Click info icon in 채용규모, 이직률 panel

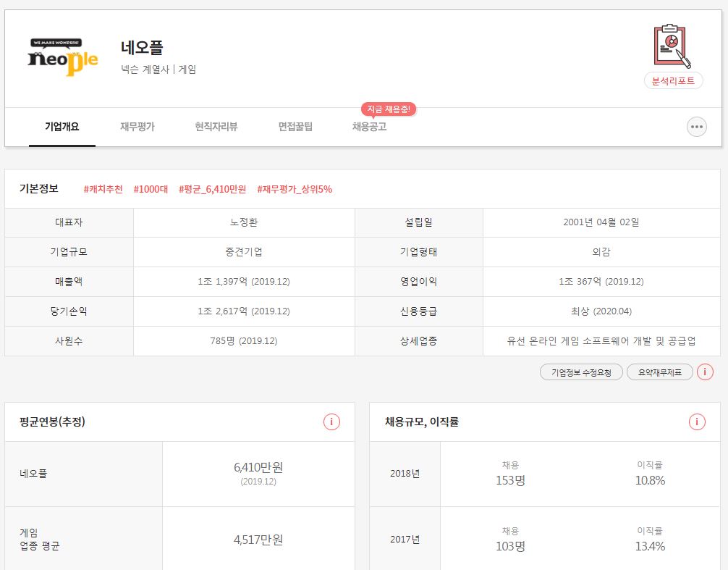click(x=696, y=422)
